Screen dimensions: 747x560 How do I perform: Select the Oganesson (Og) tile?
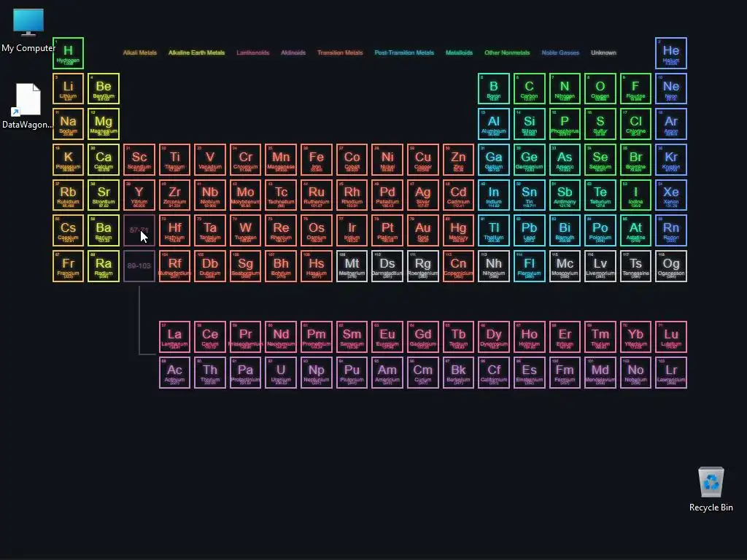click(x=671, y=266)
